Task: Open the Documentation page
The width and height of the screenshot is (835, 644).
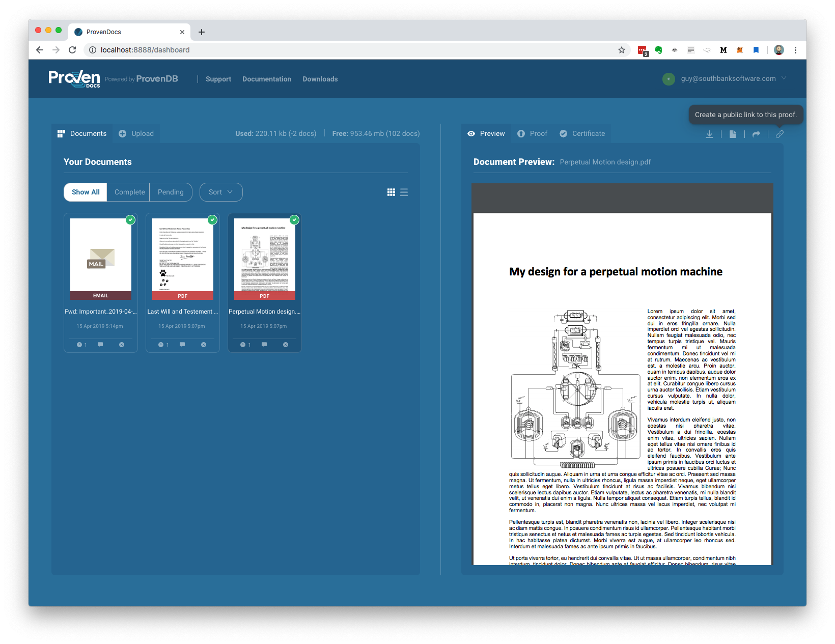Action: coord(267,79)
